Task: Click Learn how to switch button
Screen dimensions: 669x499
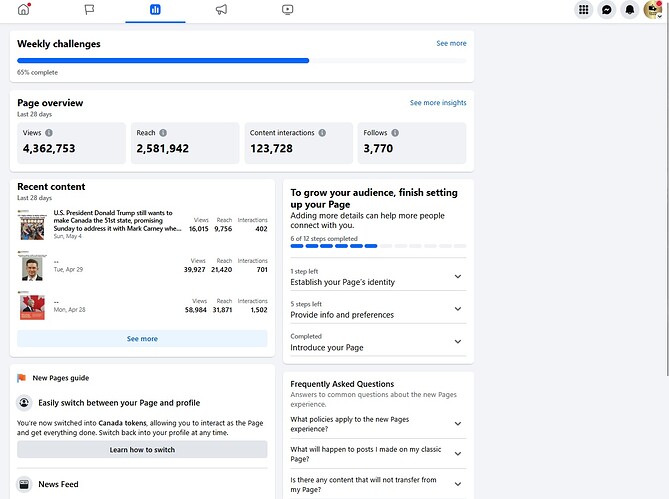Action: [x=142, y=450]
